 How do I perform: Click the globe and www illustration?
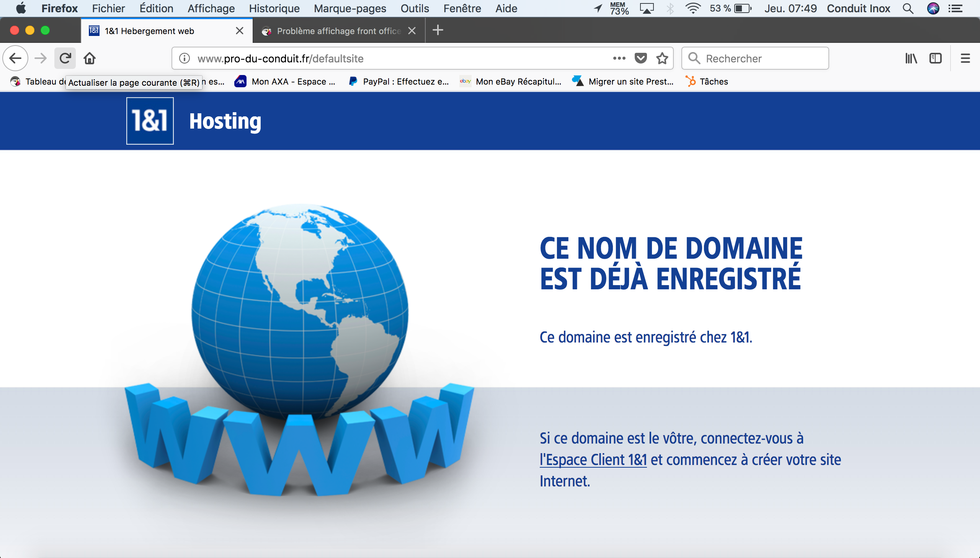click(x=300, y=349)
